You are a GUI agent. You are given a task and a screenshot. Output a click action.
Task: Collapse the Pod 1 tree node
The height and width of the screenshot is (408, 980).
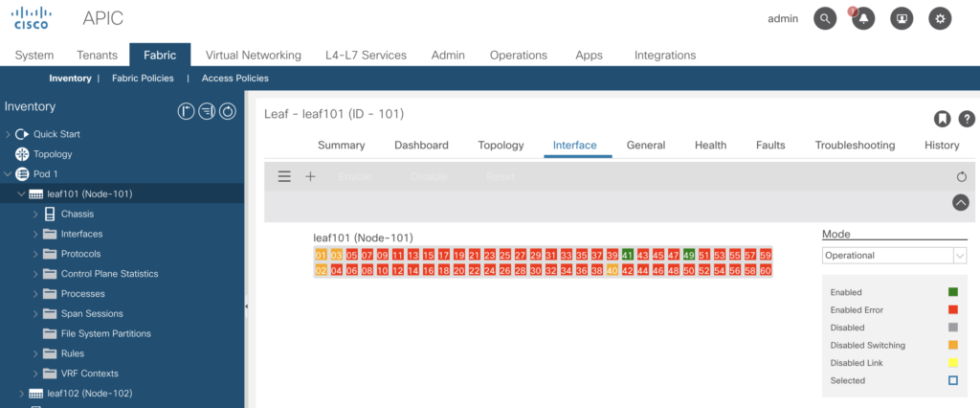pos(8,174)
